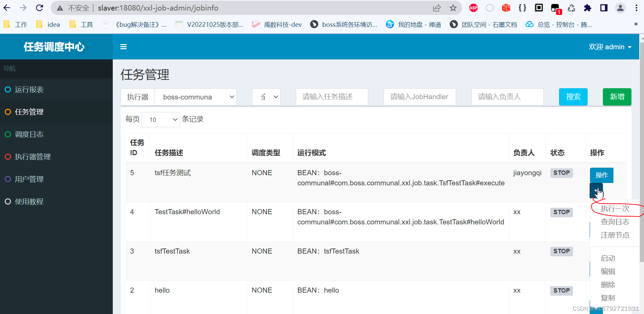This screenshot has height=314, width=644.
Task: Select 启动 in the action menu
Action: pos(608,258)
